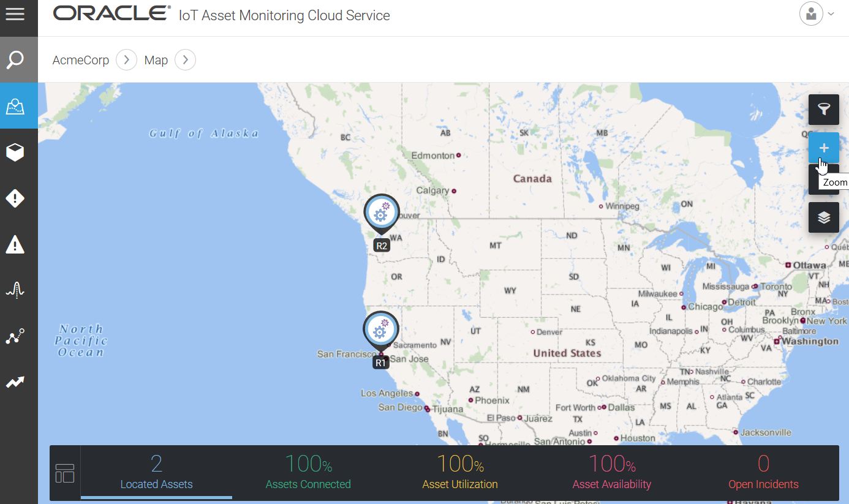Go to AcmeCorp breadcrumb
Viewport: 849px width, 504px height.
tap(81, 60)
